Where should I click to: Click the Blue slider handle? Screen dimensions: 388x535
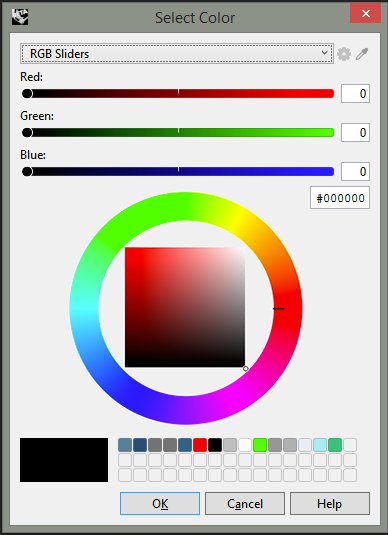click(x=27, y=171)
